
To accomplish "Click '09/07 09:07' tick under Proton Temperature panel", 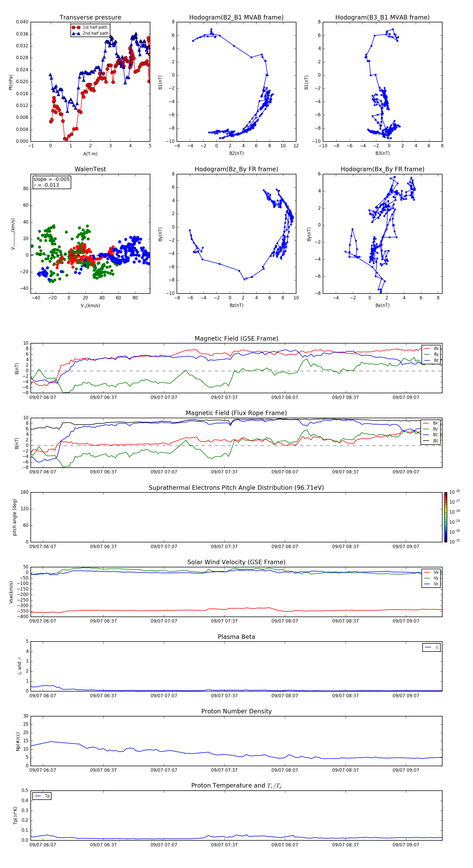I will tap(406, 845).
